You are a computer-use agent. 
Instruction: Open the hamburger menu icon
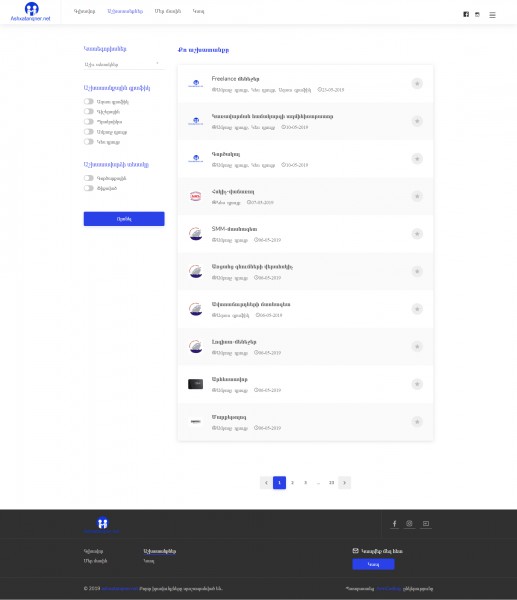[x=493, y=15]
